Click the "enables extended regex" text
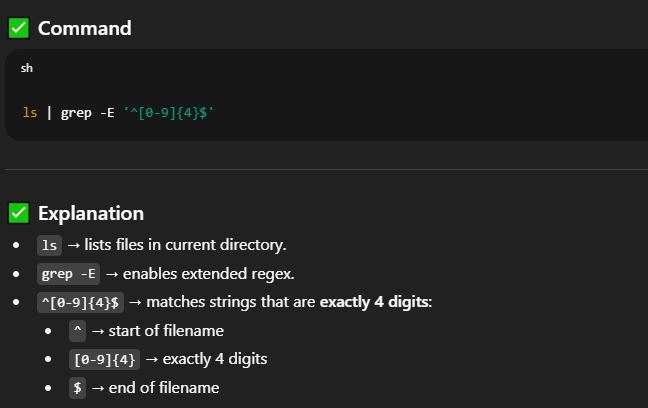Screen dimensions: 648x408 [x=208, y=273]
